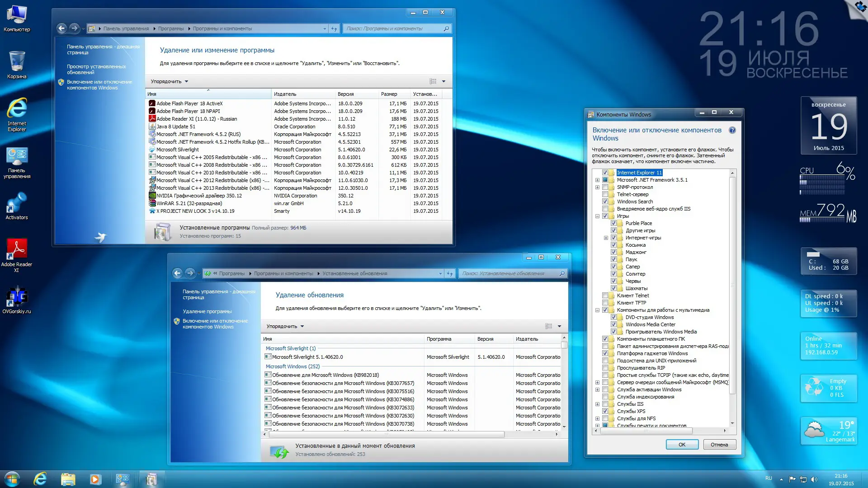Uncheck the Internet Explorer 11 checkbox
The image size is (868, 488).
coord(605,173)
